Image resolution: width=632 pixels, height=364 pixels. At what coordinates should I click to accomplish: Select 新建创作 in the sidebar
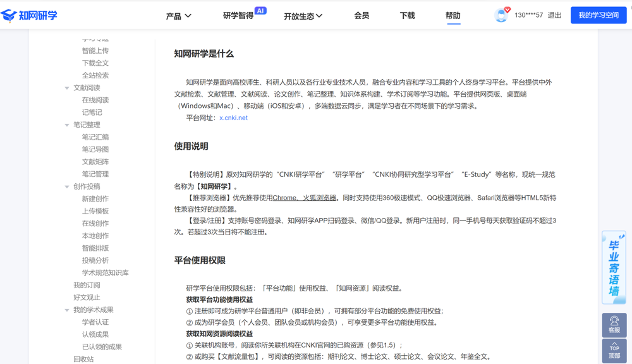point(95,198)
